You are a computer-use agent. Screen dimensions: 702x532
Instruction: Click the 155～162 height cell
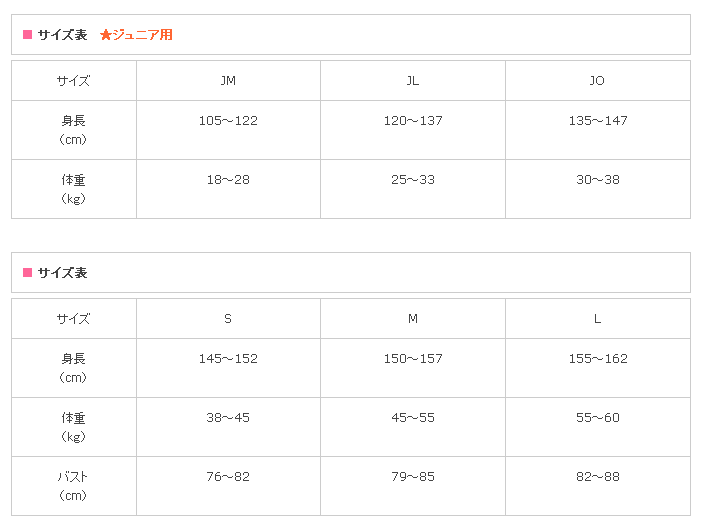click(597, 359)
